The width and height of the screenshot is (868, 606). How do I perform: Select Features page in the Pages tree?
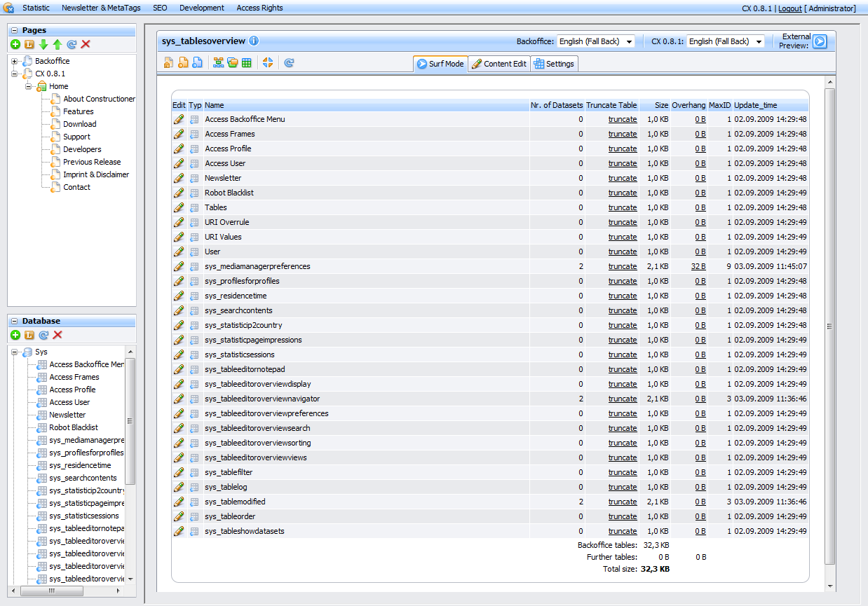79,111
